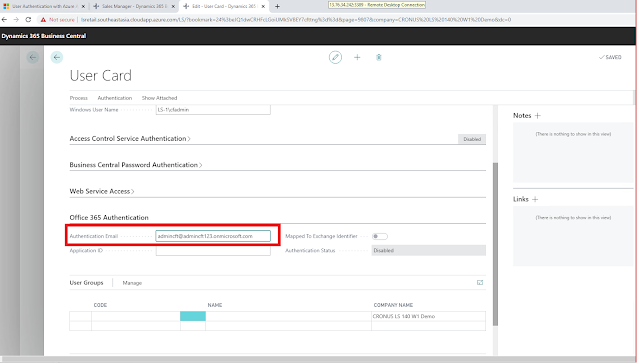Click Dynamics 365 Business Central title
Viewport: 640px width, 363px height.
[44, 36]
